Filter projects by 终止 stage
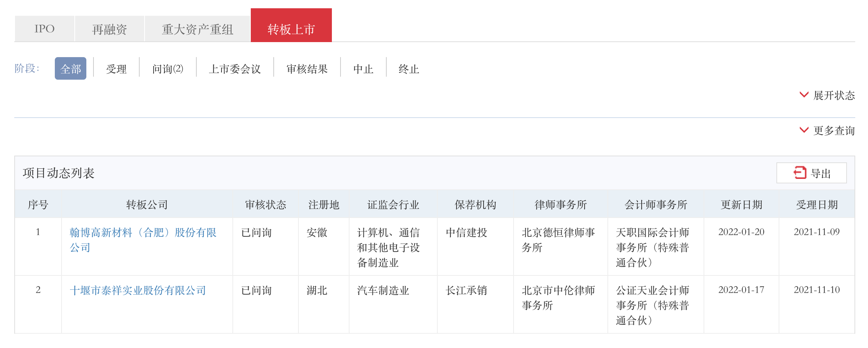 [408, 69]
